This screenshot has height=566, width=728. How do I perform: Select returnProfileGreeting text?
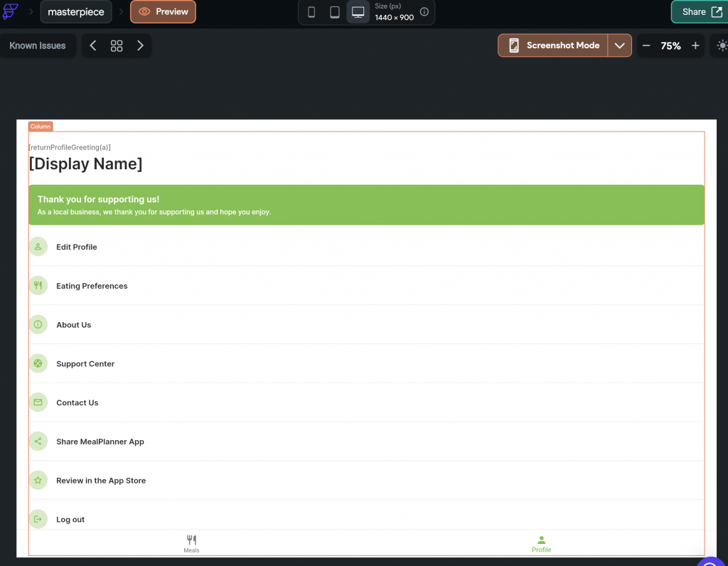(x=70, y=147)
